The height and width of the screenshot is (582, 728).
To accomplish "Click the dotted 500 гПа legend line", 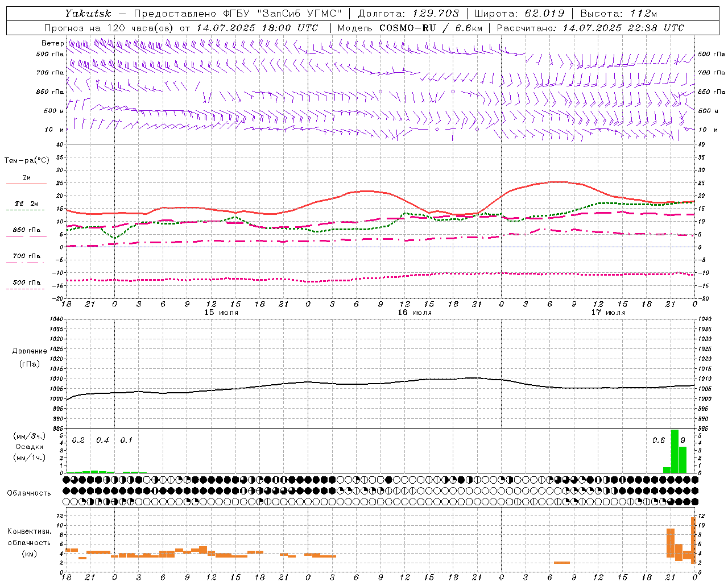I will pos(26,289).
